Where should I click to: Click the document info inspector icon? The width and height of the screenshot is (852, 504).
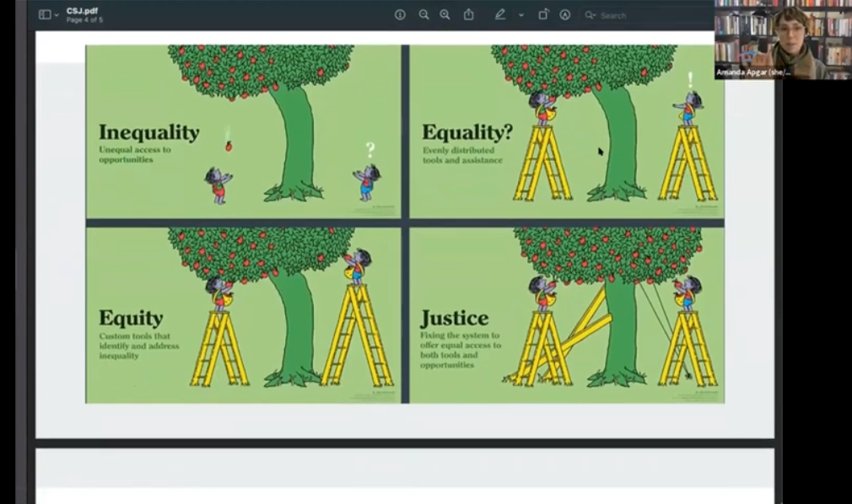click(x=400, y=14)
